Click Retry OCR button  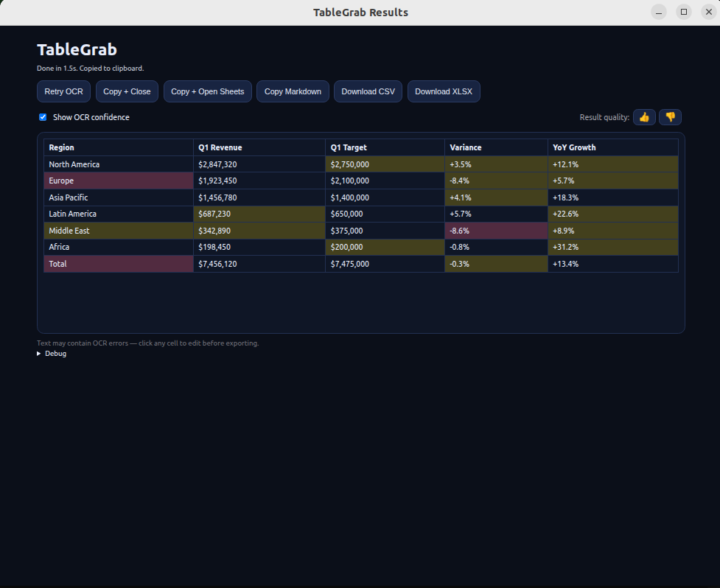[x=64, y=91]
